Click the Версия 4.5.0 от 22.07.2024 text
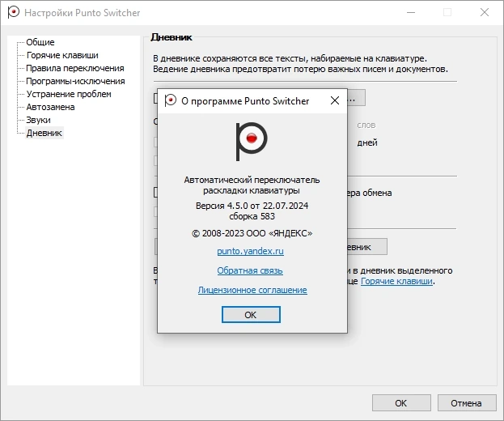Screen dimensions: 504x421 tap(252, 206)
